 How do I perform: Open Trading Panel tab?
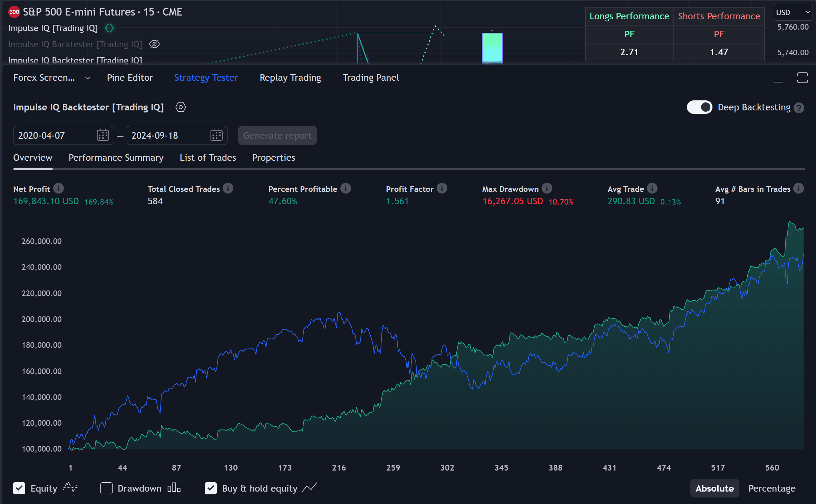point(371,78)
